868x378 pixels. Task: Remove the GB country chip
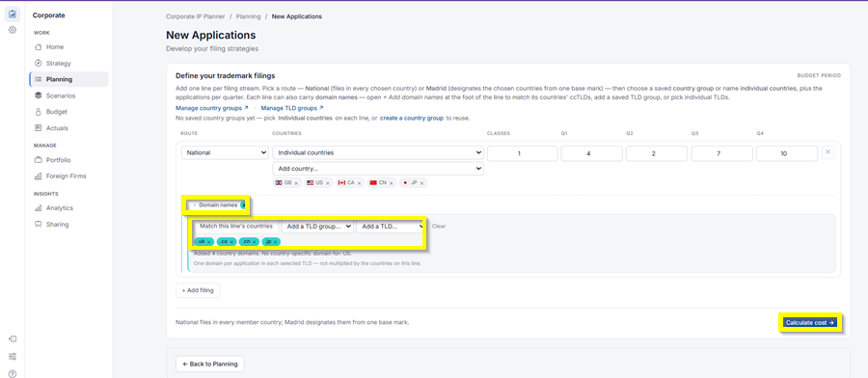pos(296,183)
